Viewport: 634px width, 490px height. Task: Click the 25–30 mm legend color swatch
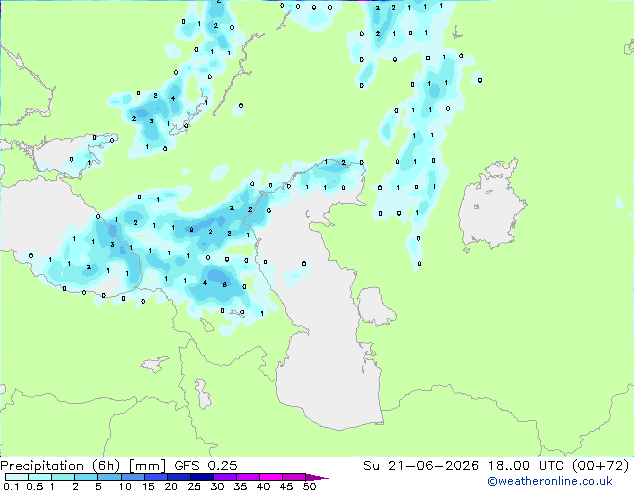[x=201, y=477]
